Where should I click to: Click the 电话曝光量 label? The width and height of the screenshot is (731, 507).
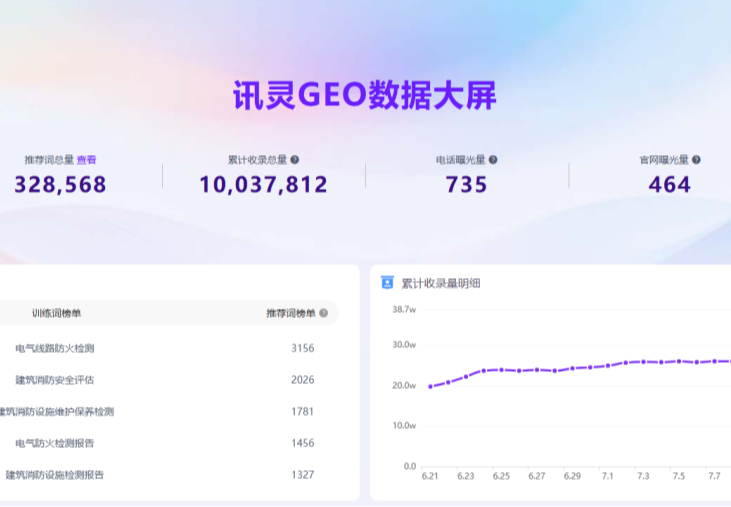point(461,160)
